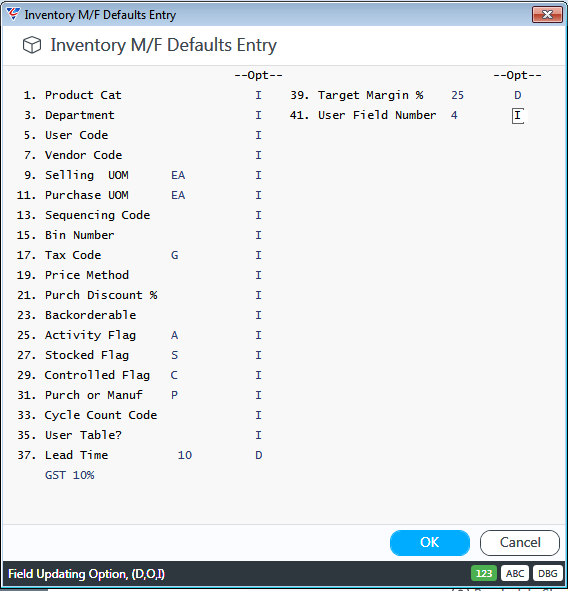Click the Activity Flag value A

pyautogui.click(x=175, y=335)
